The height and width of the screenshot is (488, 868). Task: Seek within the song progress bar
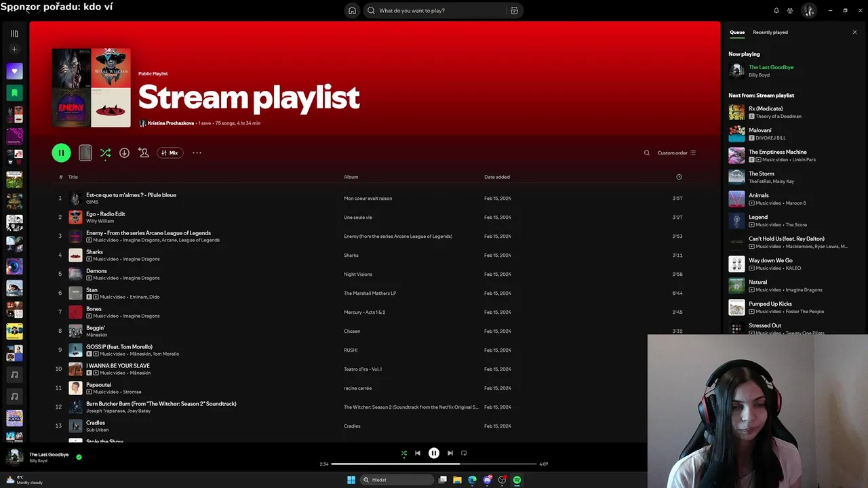pos(434,464)
